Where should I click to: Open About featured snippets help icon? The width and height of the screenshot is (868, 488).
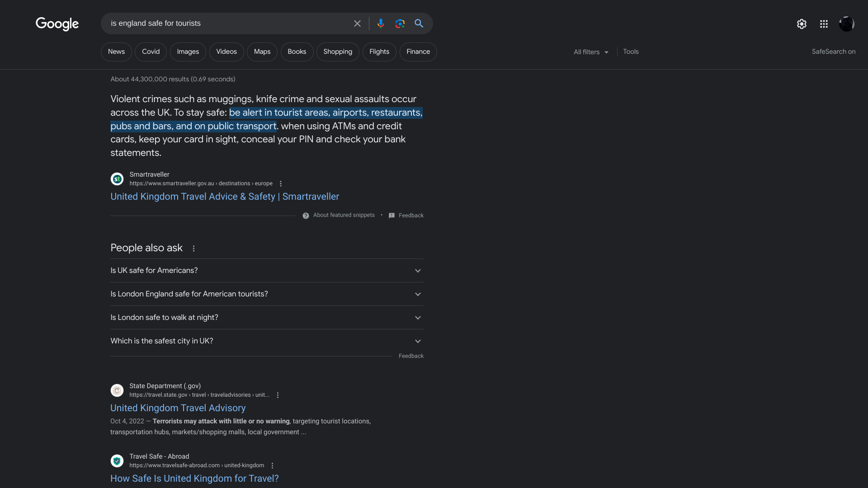306,216
